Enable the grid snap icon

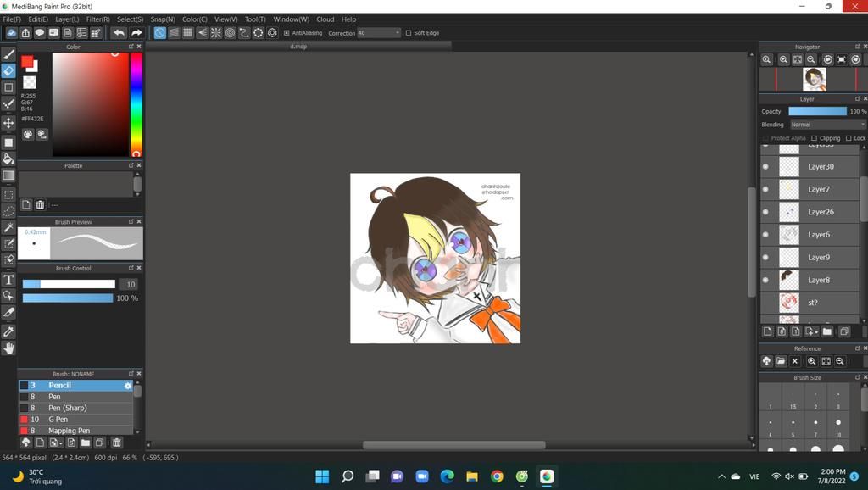pos(187,33)
